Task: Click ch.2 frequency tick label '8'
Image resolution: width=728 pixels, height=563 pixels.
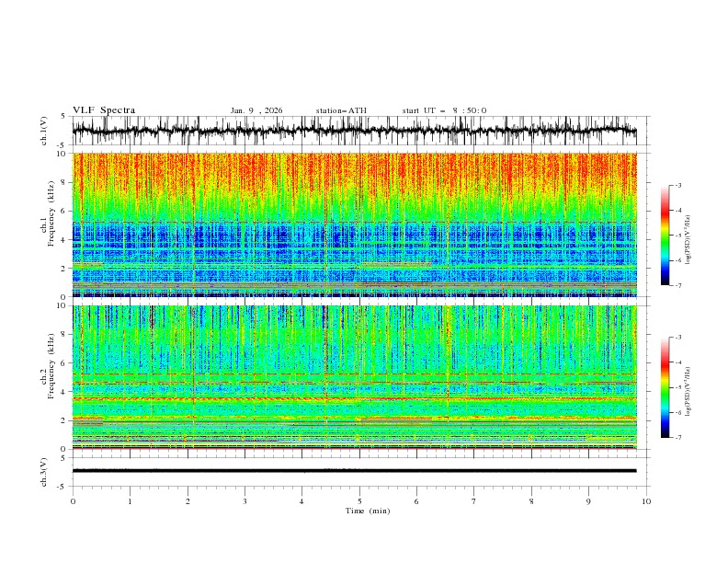Action: point(64,335)
